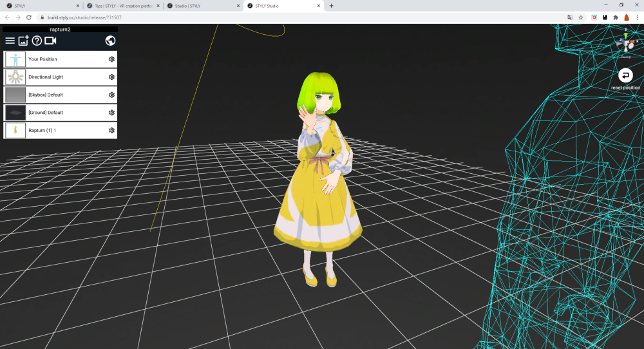Open Chrome three-dot menu
The height and width of the screenshot is (349, 644).
tap(638, 17)
